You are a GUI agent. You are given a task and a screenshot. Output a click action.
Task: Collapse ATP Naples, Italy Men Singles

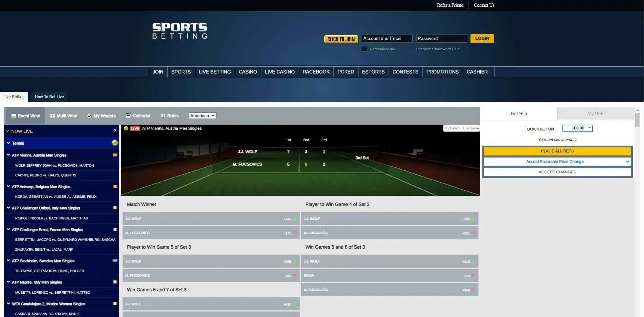(8, 282)
